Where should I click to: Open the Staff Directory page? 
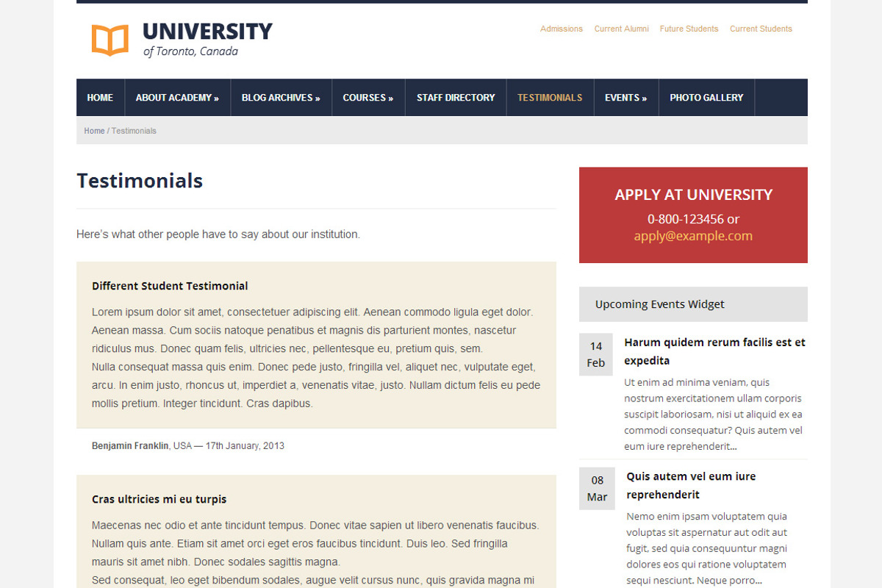click(455, 97)
